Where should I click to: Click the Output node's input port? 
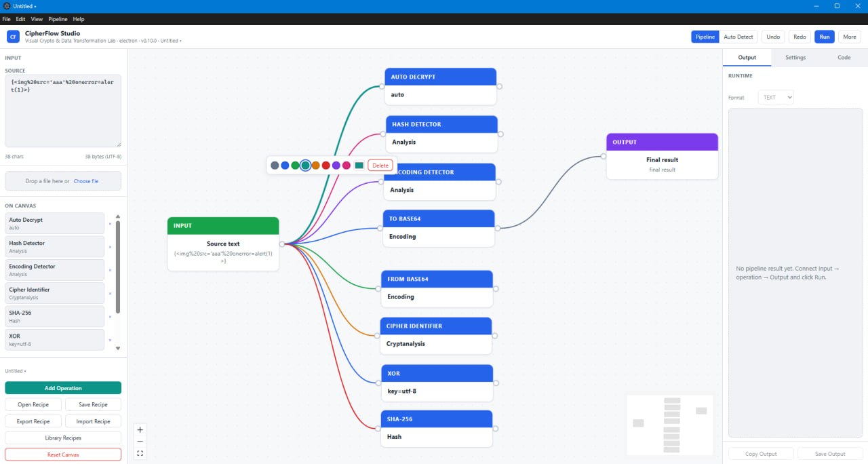click(x=604, y=156)
